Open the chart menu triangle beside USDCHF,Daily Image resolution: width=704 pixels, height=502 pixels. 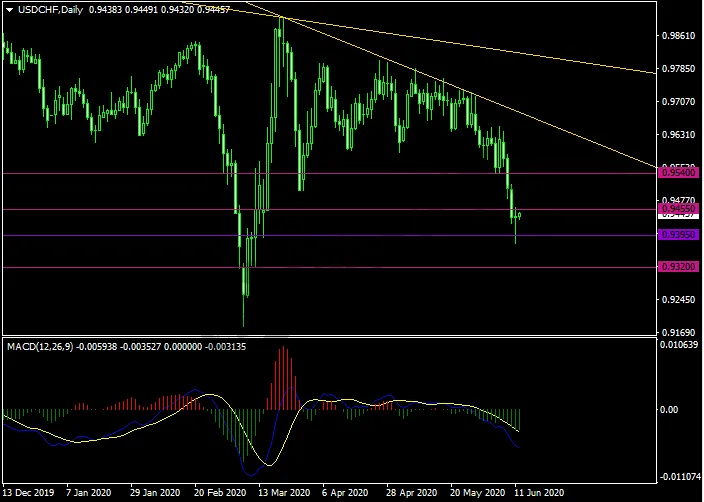pyautogui.click(x=9, y=10)
